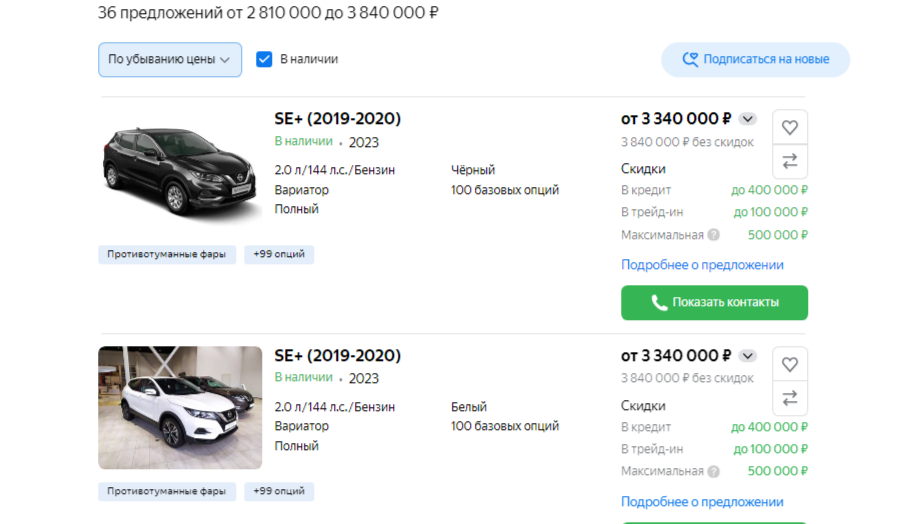Expand the second listing's price chevron

748,356
